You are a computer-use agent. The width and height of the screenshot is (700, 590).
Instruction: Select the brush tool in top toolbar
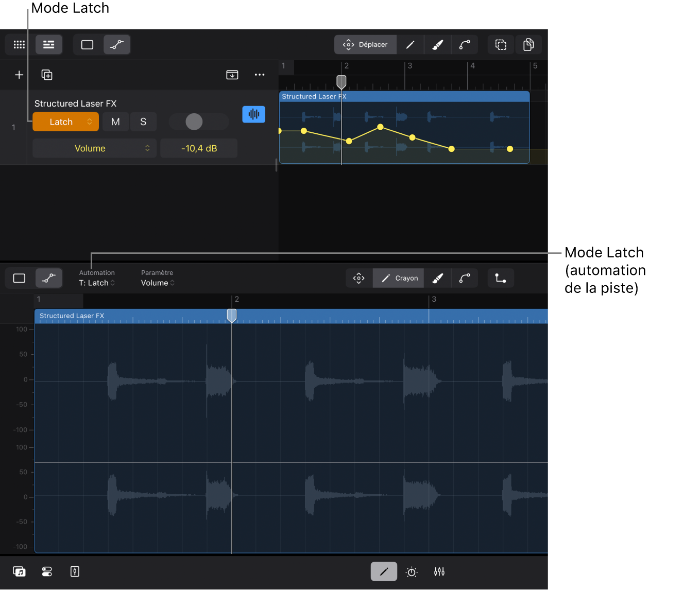(x=438, y=45)
